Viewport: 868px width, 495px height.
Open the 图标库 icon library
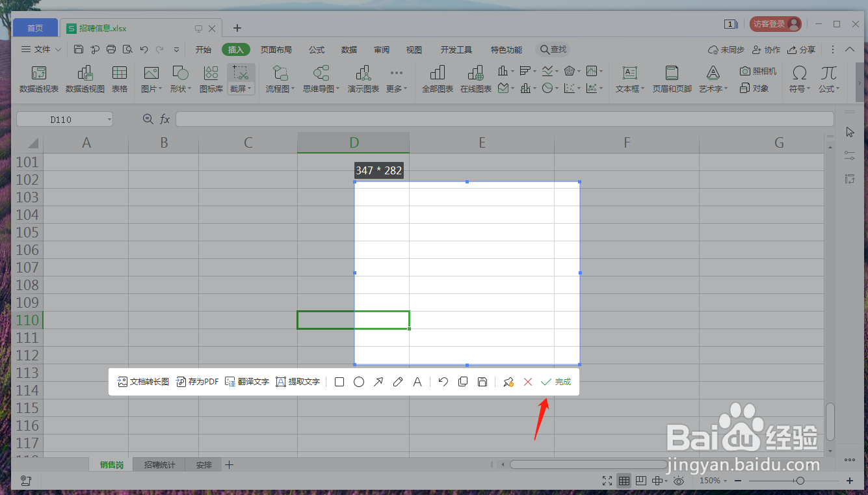(211, 79)
